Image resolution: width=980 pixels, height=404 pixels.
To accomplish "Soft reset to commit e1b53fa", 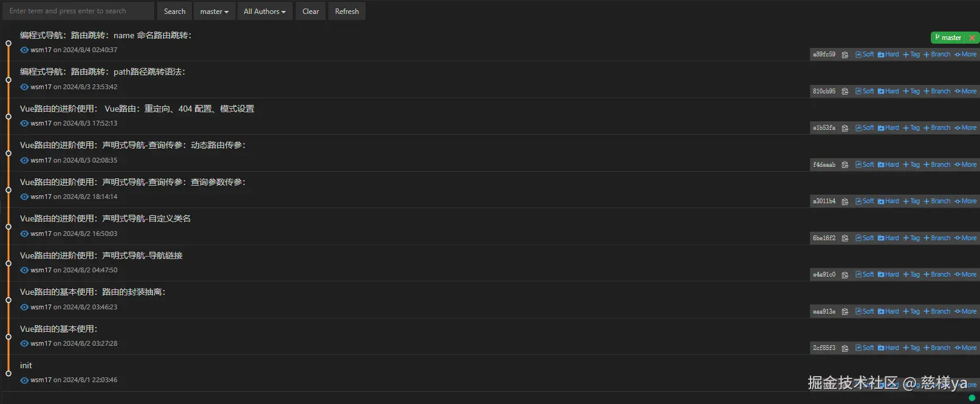I will coord(865,128).
